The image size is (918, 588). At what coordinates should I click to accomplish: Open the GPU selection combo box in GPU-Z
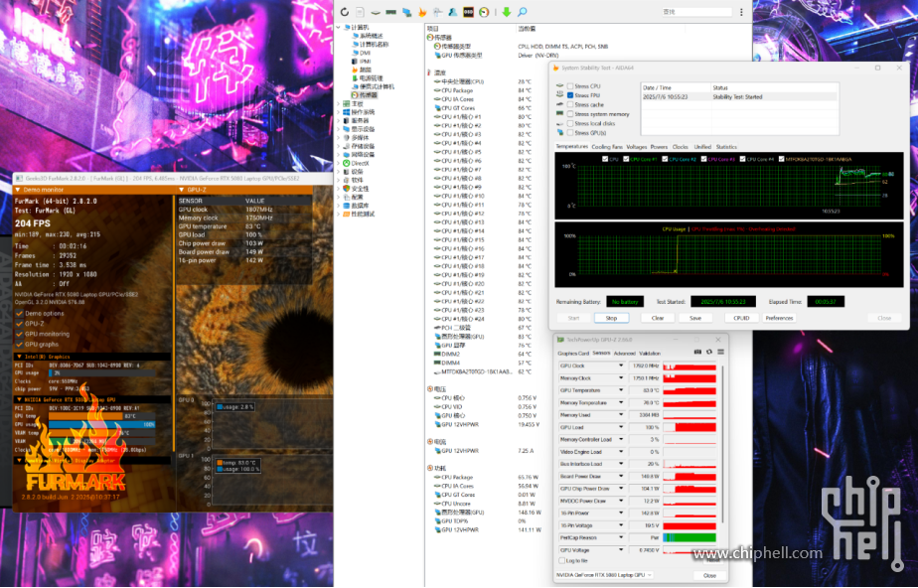click(604, 575)
